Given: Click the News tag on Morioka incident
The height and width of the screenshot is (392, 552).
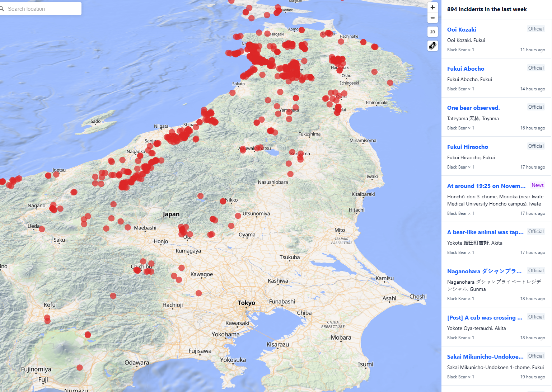Looking at the screenshot, I should coord(537,185).
